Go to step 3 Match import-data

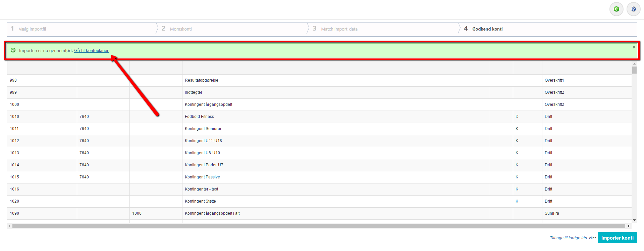coord(339,29)
